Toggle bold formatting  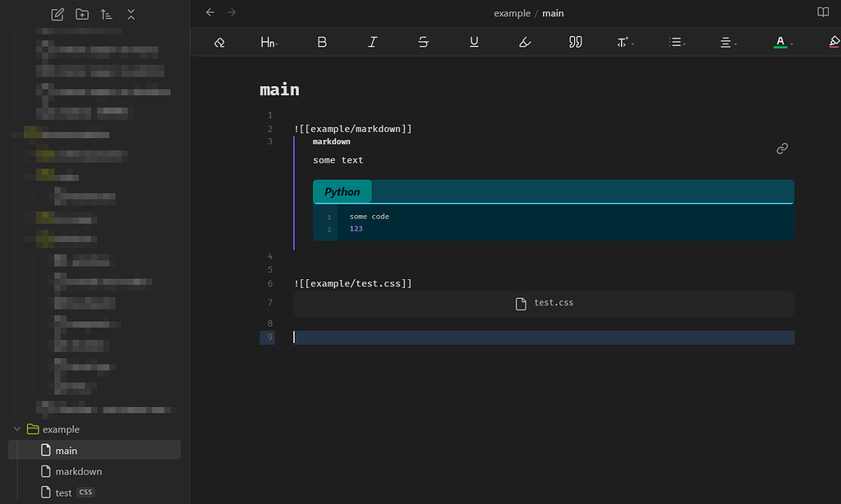pyautogui.click(x=321, y=41)
